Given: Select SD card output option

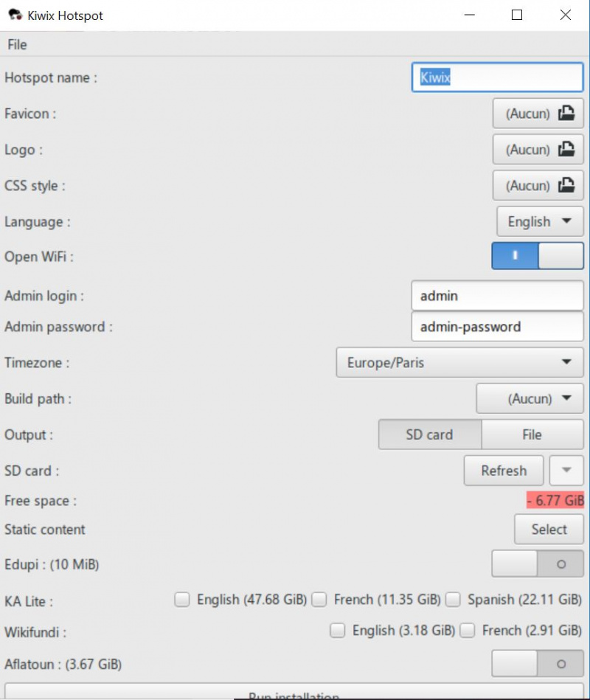Looking at the screenshot, I should pyautogui.click(x=430, y=434).
